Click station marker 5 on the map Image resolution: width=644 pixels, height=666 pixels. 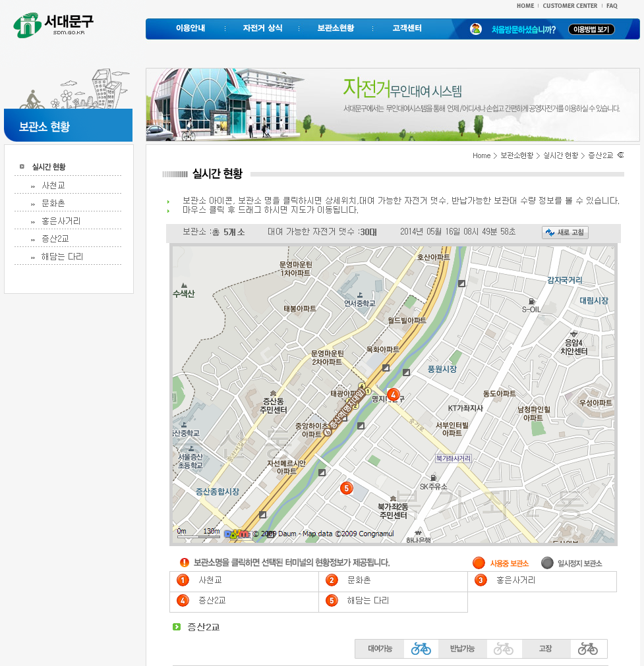click(346, 488)
